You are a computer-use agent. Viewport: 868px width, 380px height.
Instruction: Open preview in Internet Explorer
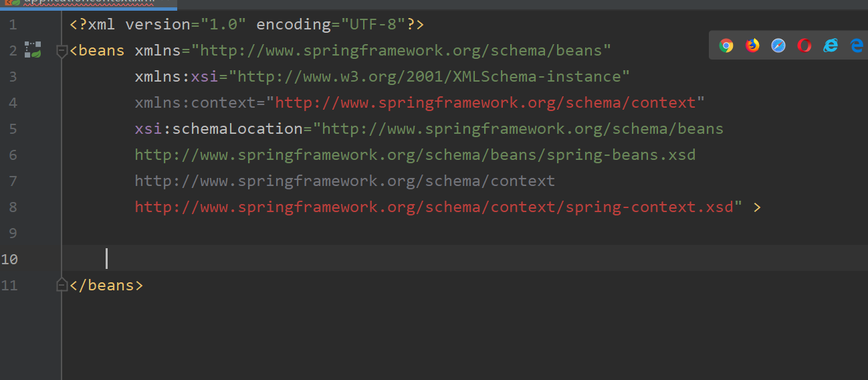click(x=831, y=45)
